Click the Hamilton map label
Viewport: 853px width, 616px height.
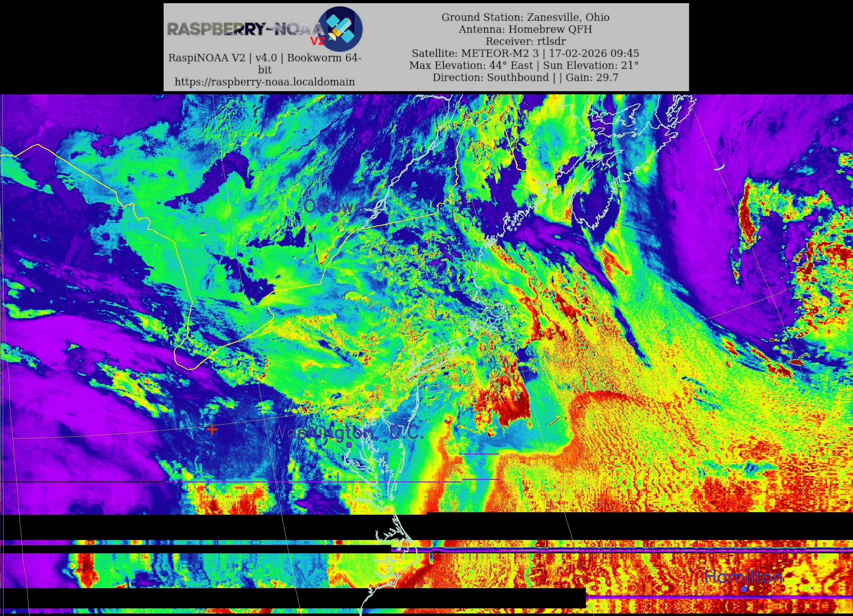(743, 576)
